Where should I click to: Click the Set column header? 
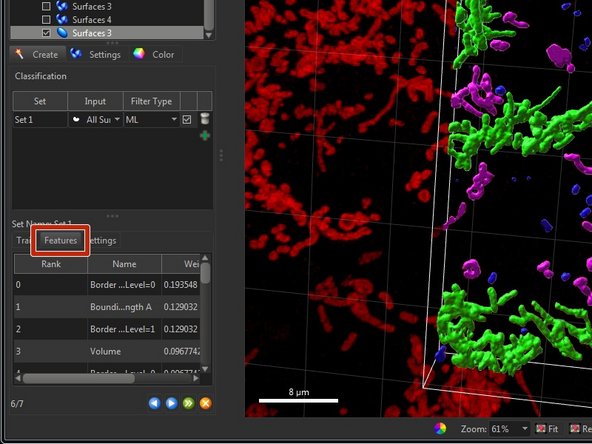point(40,101)
